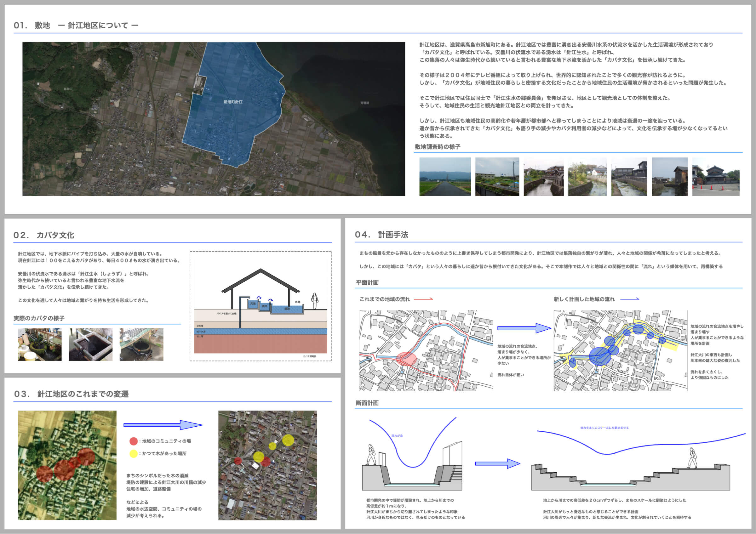Open the survey photo of canal with white house
The image size is (756, 534).
[x=587, y=177]
